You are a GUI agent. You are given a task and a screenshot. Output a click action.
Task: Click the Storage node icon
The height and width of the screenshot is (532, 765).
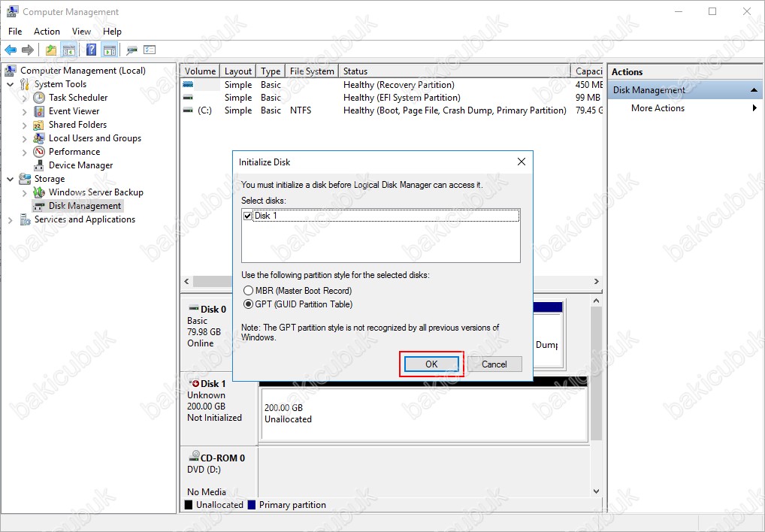coord(25,179)
